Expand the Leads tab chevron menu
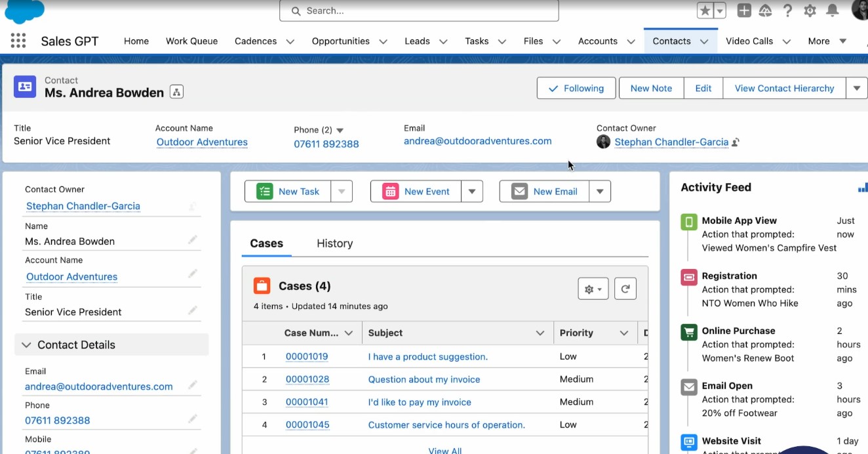This screenshot has width=868, height=454. 443,41
